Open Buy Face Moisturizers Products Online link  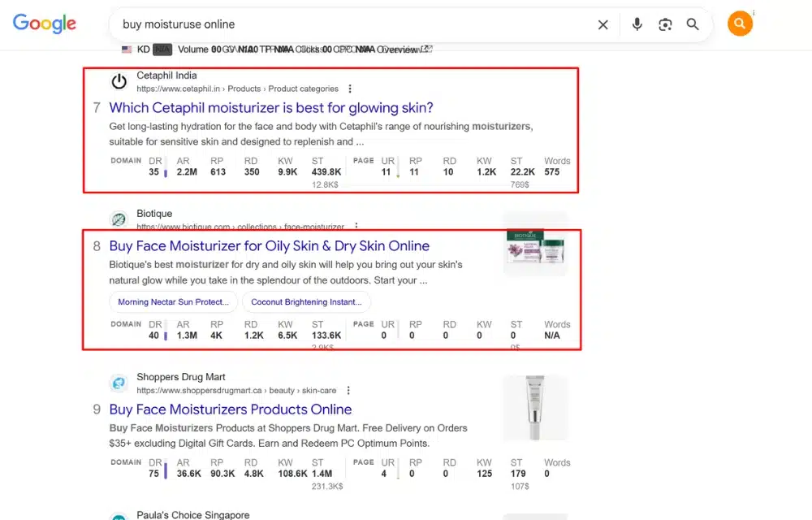(x=231, y=409)
